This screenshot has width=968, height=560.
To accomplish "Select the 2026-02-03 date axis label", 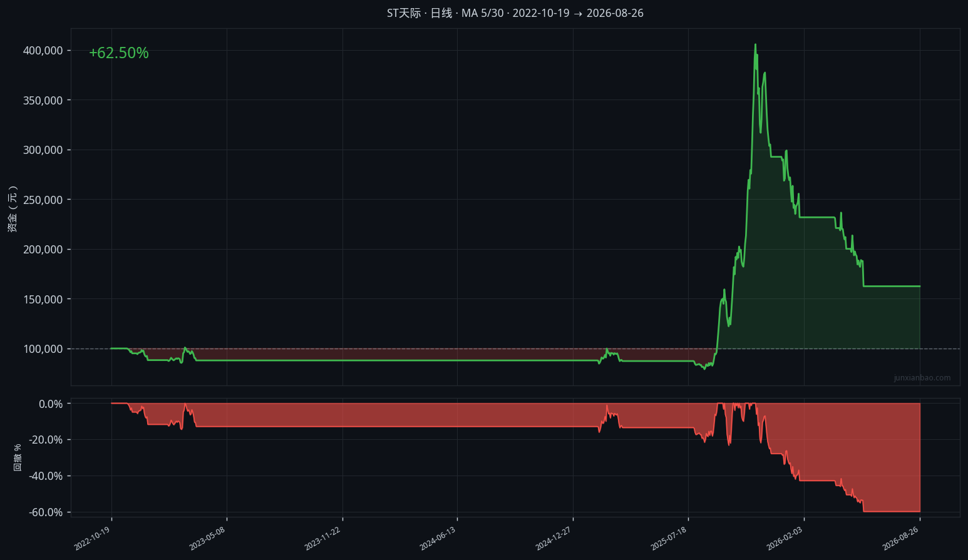I will click(785, 538).
